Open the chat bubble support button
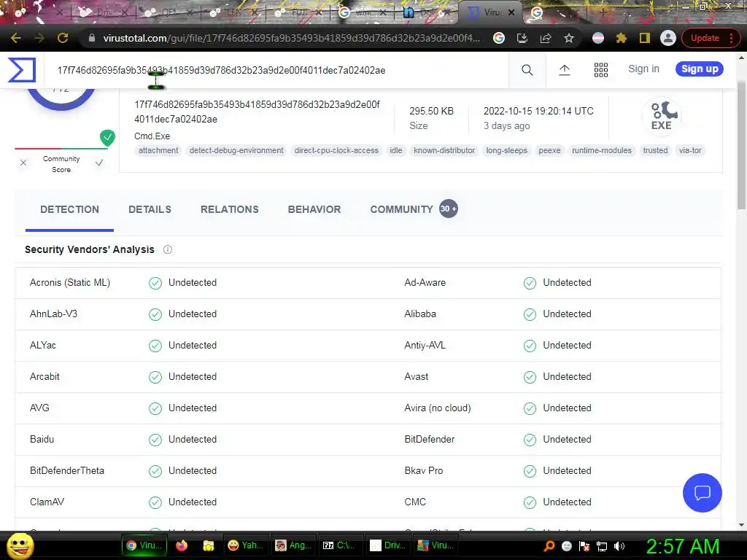This screenshot has width=747, height=560. [x=703, y=492]
